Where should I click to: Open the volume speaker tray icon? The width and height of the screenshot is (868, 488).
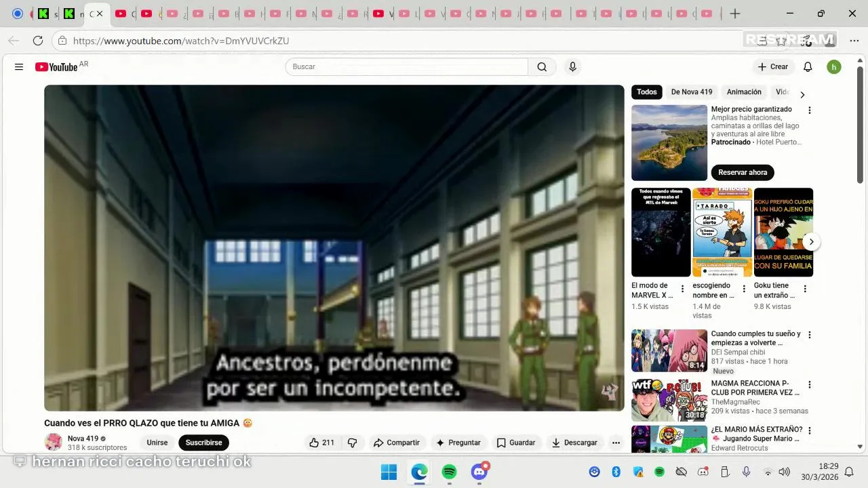coord(785,472)
